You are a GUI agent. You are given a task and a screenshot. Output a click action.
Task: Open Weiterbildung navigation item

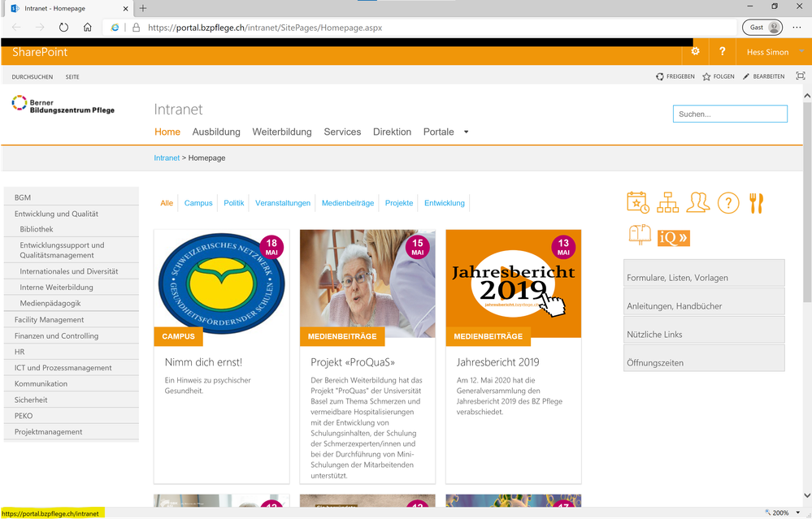pos(282,132)
